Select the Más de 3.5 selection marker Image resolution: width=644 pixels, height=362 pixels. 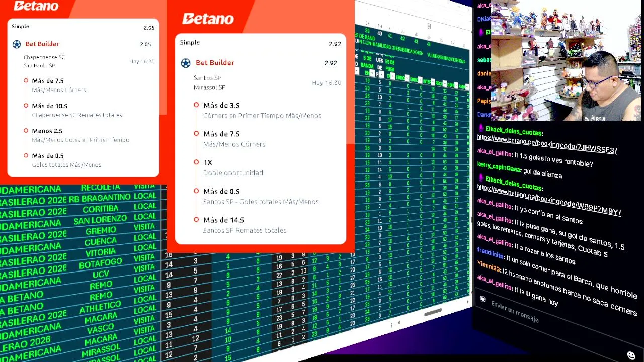[196, 105]
